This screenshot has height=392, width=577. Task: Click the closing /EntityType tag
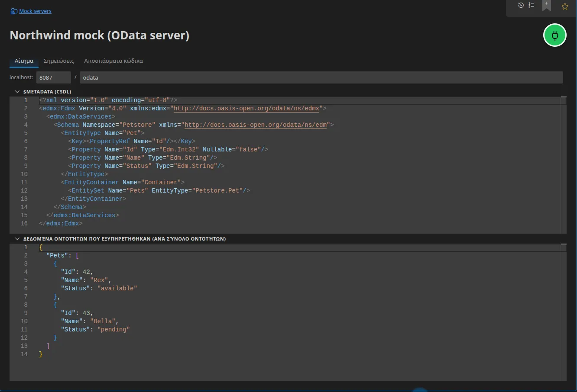point(84,174)
